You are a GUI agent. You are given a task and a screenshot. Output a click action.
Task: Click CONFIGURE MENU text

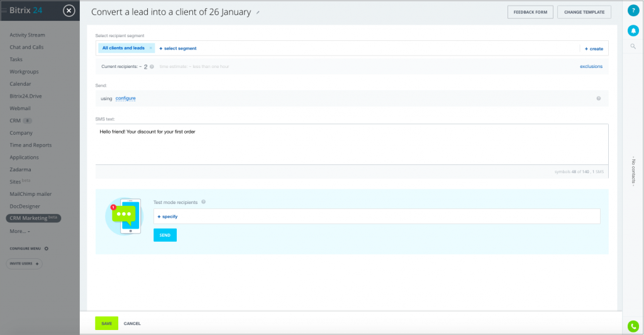(25, 248)
